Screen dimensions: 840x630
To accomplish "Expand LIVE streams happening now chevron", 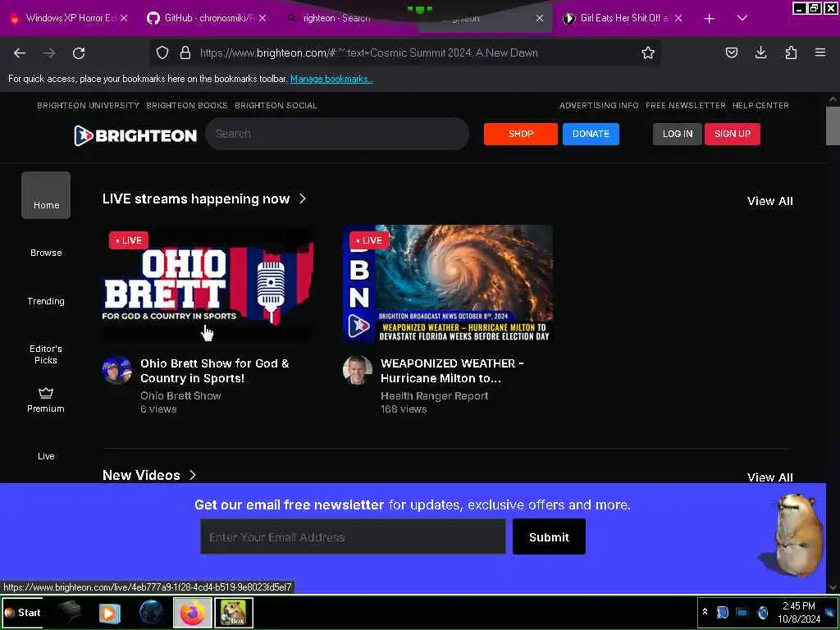I will coord(303,199).
